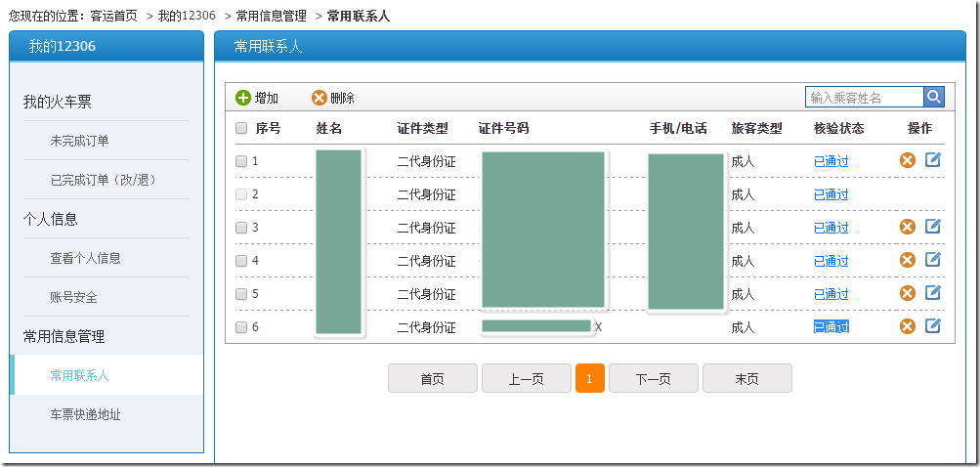Click 已通过 status in row 1
This screenshot has height=467, width=980.
(x=831, y=162)
